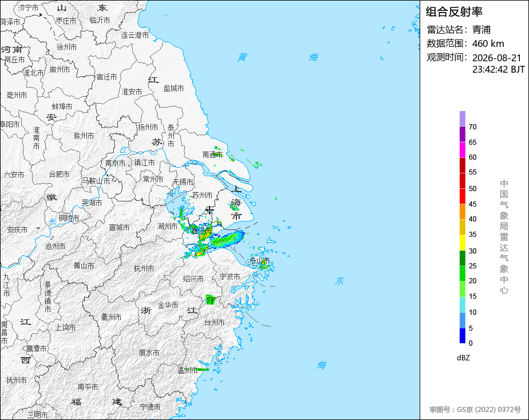Click the radar station name 青浦

(481, 30)
